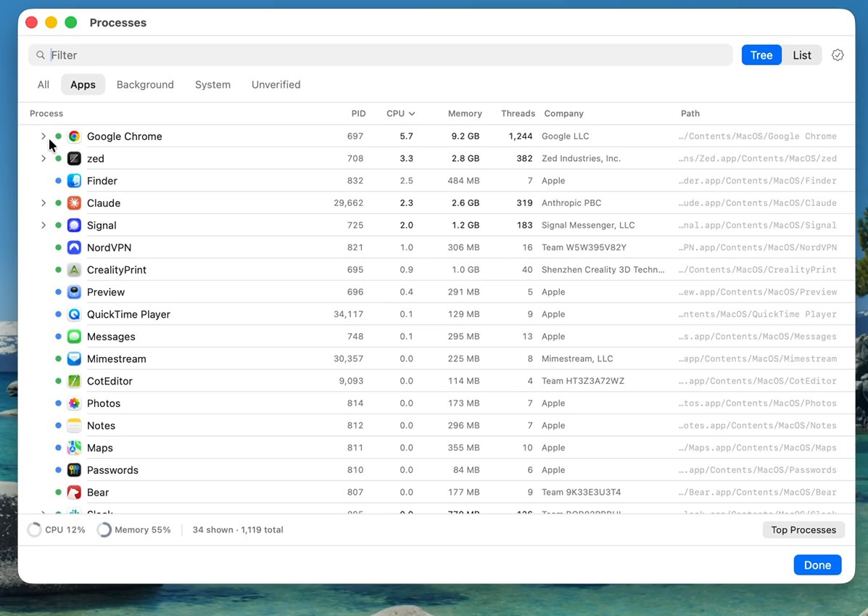The height and width of the screenshot is (616, 868).
Task: Click the blue status dot for Finder
Action: coord(58,181)
